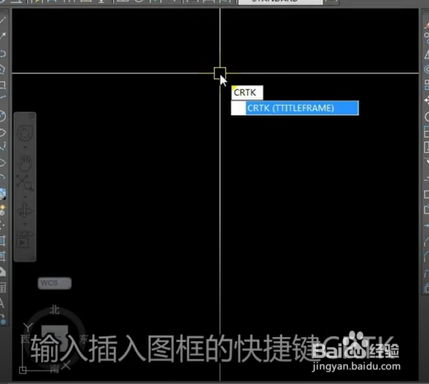Screen dimensions: 429x384
Task: Choose the CRTK (TTITLEFRAME) suggestion
Action: click(295, 108)
